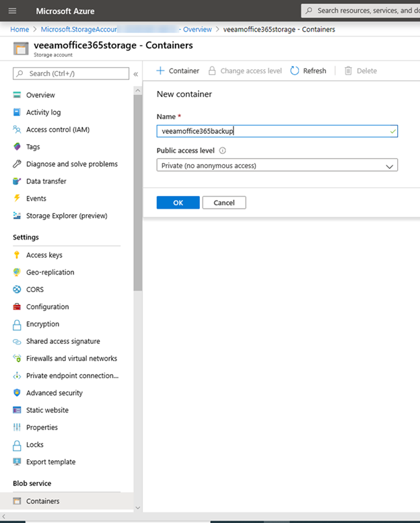Click the Export template icon
420x523 pixels.
tap(17, 462)
